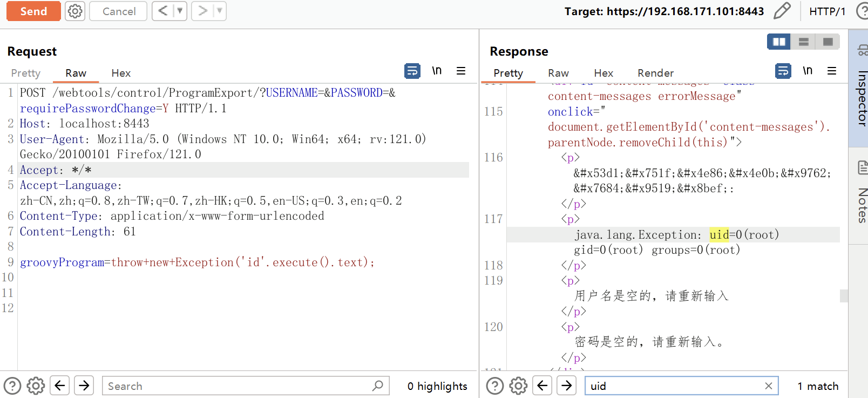Open Response search help icon

(x=495, y=386)
